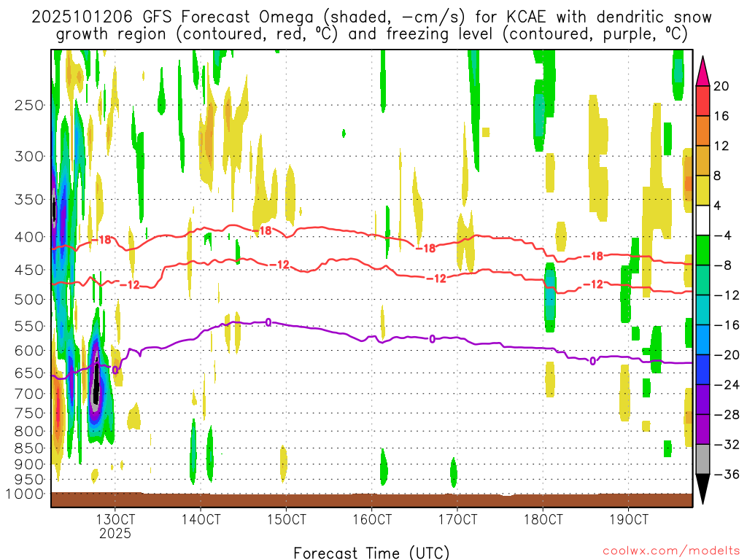The width and height of the screenshot is (747, 560).
Task: Click the 1000 pressure level label
Action: point(26,494)
